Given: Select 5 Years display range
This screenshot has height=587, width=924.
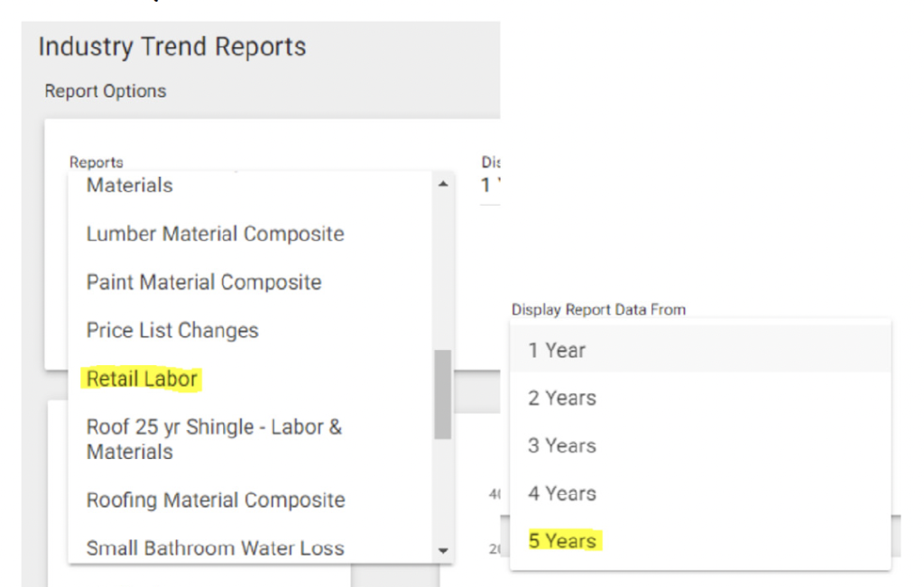Looking at the screenshot, I should 700,540.
